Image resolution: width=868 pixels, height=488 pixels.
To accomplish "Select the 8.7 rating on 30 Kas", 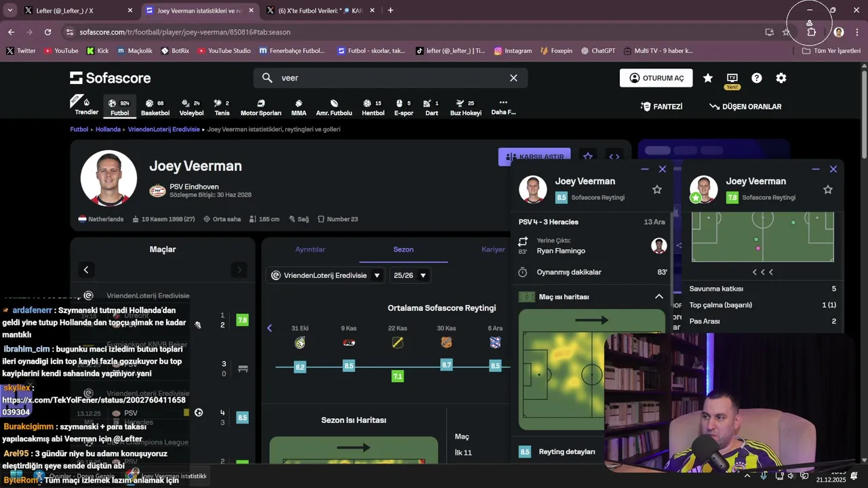I will pyautogui.click(x=446, y=365).
